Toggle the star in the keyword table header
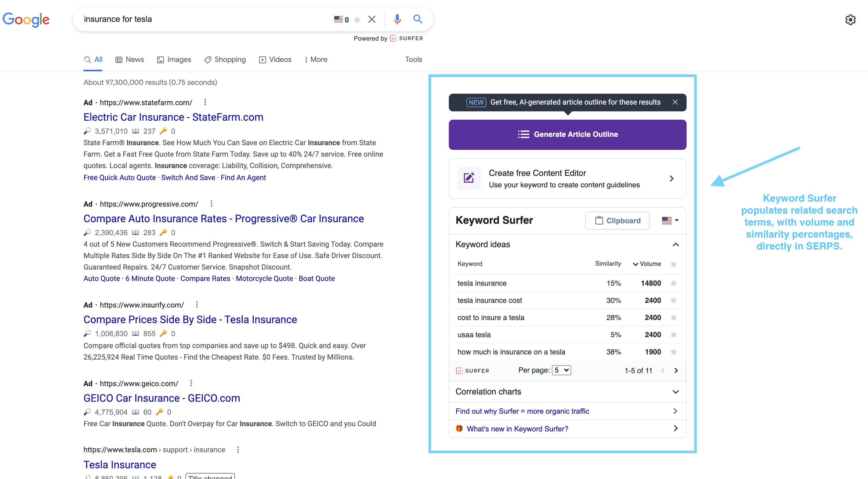The image size is (868, 479). pos(674,264)
